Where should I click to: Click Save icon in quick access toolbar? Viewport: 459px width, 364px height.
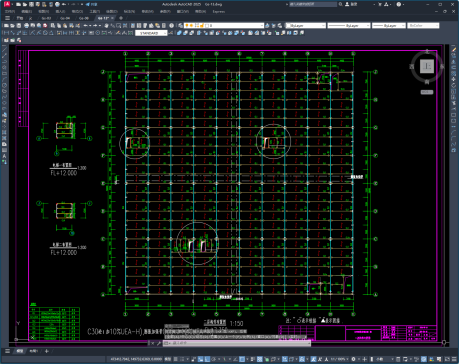click(31, 4)
